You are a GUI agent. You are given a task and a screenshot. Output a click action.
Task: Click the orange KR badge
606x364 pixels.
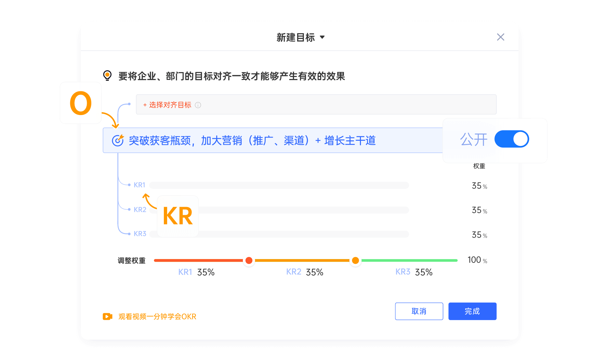tap(178, 216)
